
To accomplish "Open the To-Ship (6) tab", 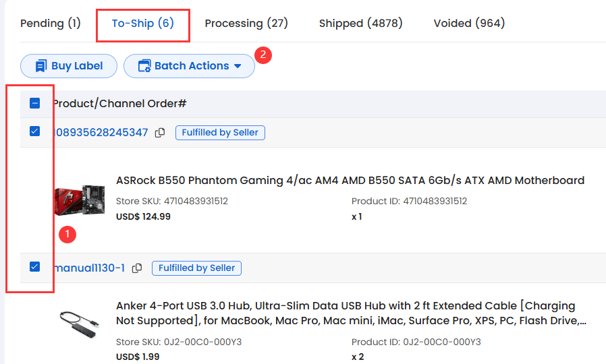I will pyautogui.click(x=143, y=24).
